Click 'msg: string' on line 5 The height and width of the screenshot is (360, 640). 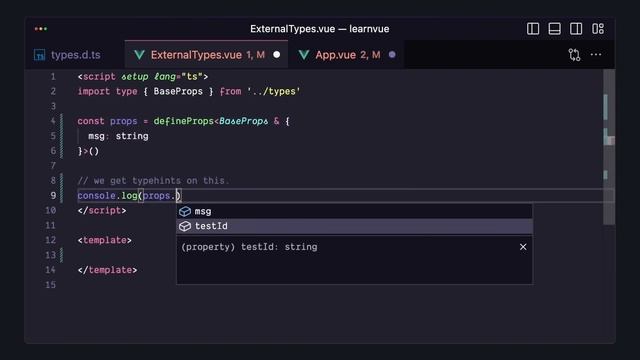(x=118, y=136)
